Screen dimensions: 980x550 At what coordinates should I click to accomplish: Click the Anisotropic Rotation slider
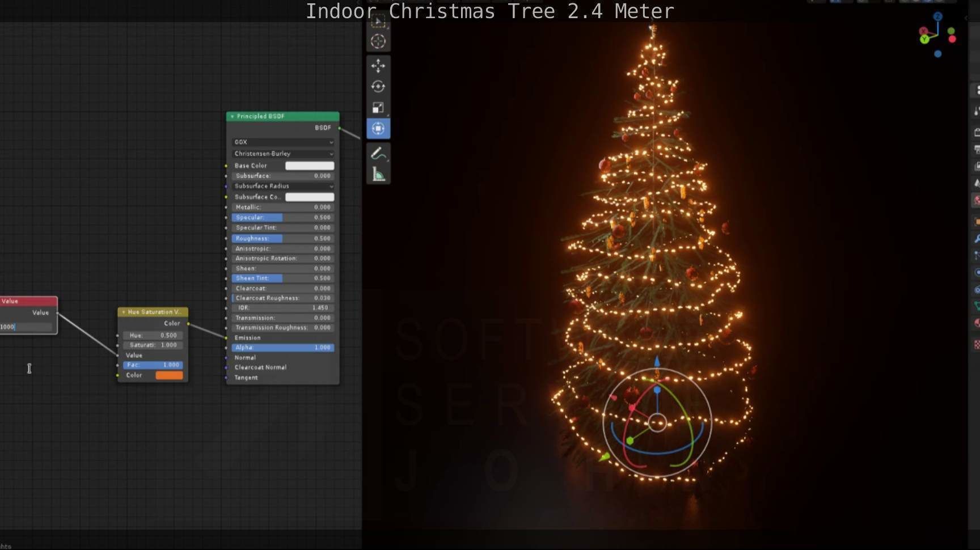283,259
